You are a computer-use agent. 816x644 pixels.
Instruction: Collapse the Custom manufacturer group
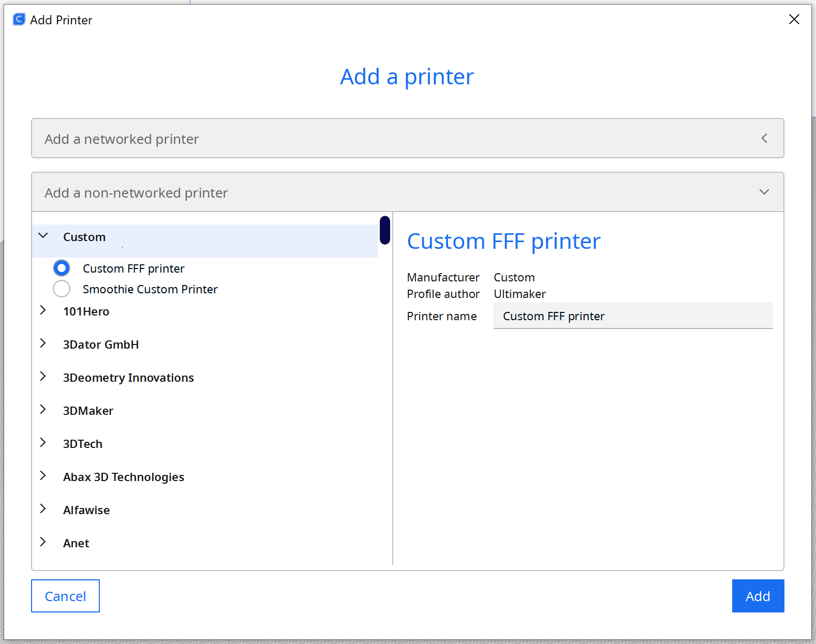[43, 236]
